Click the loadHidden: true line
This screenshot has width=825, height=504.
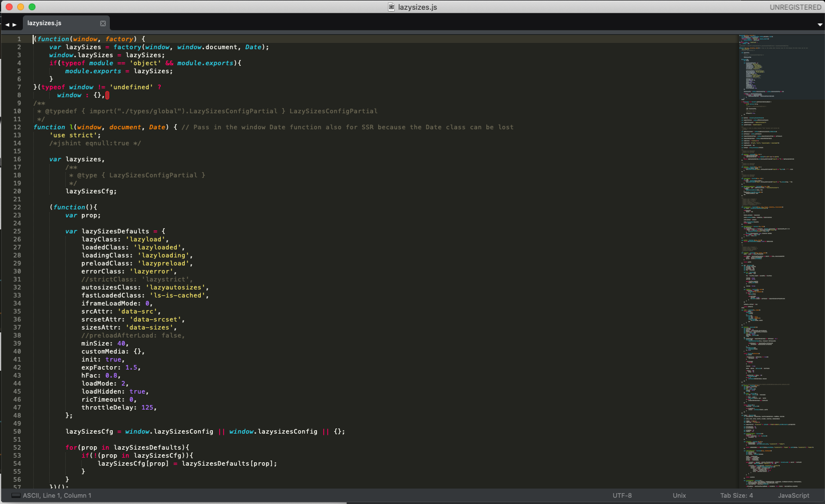point(115,391)
